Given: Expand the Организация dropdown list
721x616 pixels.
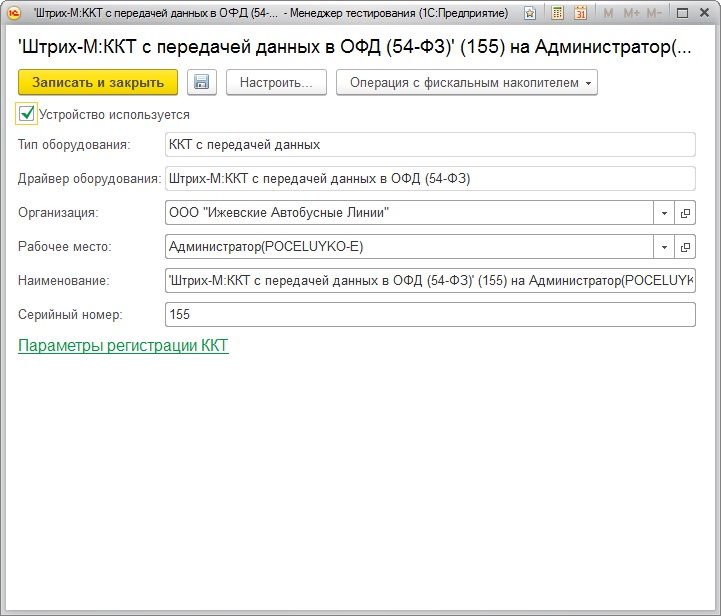Looking at the screenshot, I should [665, 213].
